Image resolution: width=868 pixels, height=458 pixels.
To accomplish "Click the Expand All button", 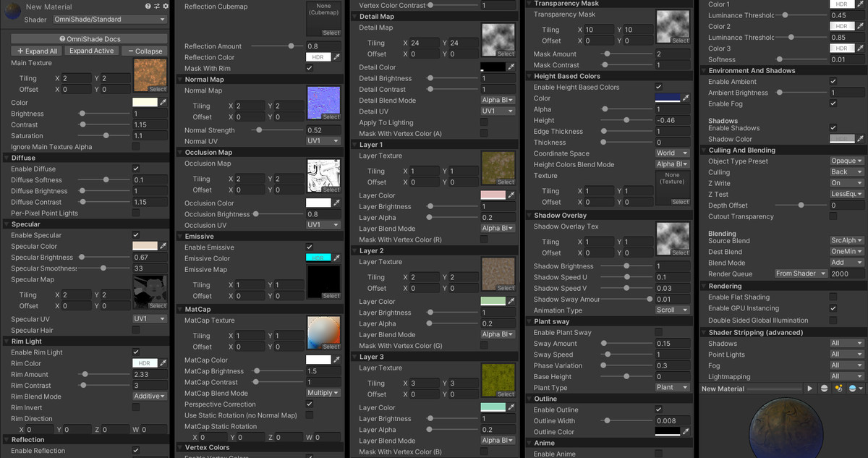I will [x=37, y=51].
